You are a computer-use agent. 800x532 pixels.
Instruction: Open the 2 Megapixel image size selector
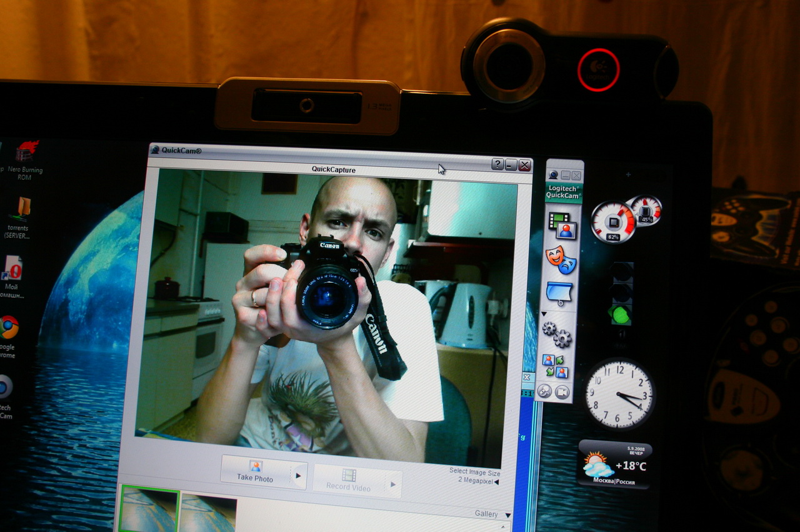click(x=478, y=480)
